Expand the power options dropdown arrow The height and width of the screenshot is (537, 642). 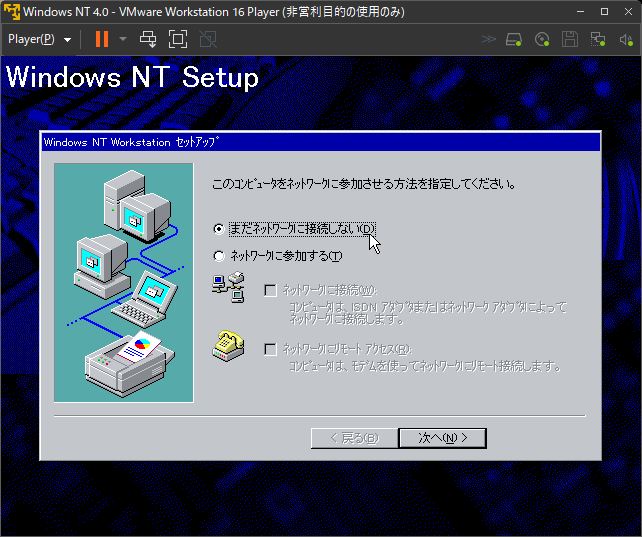[x=123, y=39]
